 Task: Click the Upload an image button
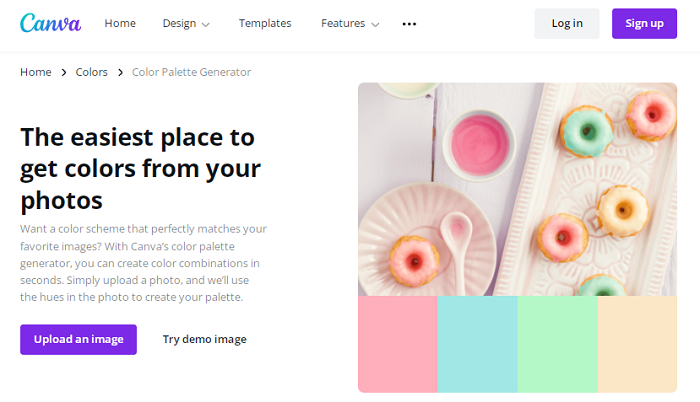click(78, 339)
